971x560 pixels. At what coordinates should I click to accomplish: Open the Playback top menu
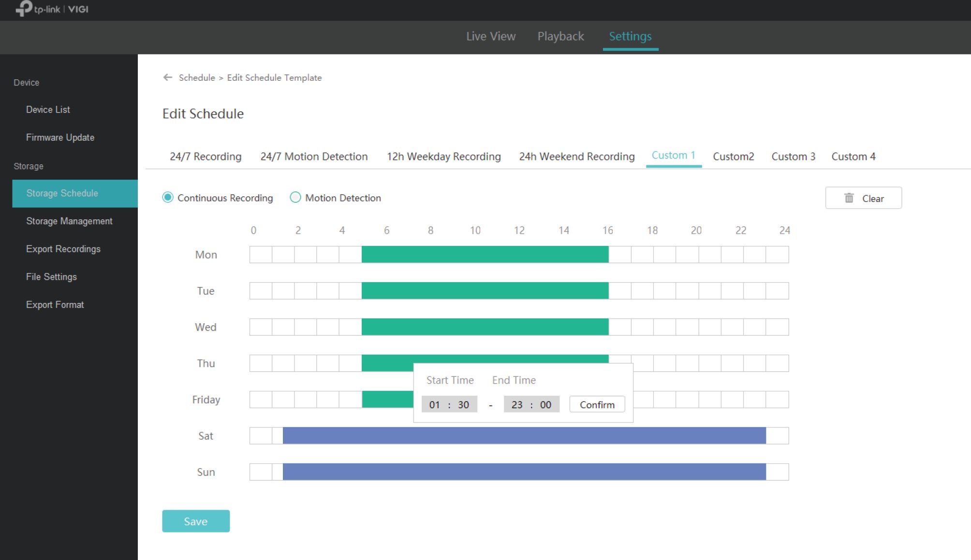click(x=560, y=36)
